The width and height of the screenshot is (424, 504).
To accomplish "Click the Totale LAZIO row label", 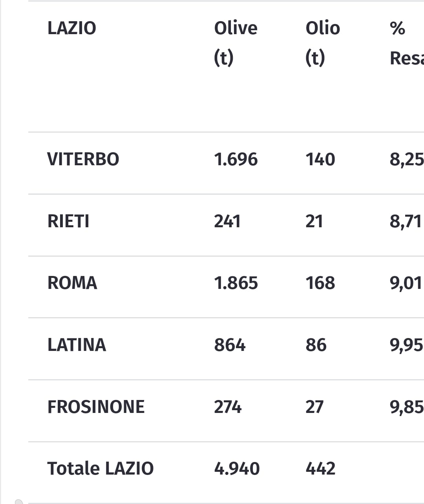I will 101,469.
